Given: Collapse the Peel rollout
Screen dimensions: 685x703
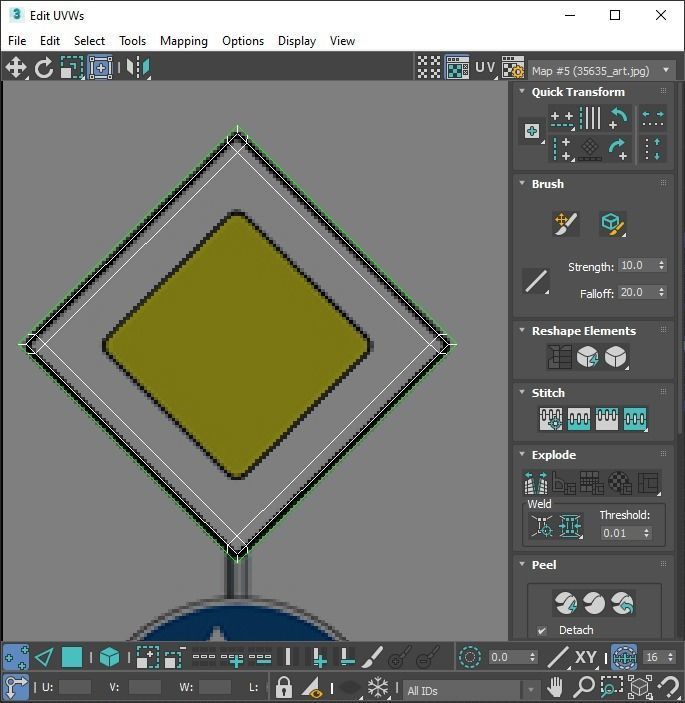Looking at the screenshot, I should (x=522, y=564).
